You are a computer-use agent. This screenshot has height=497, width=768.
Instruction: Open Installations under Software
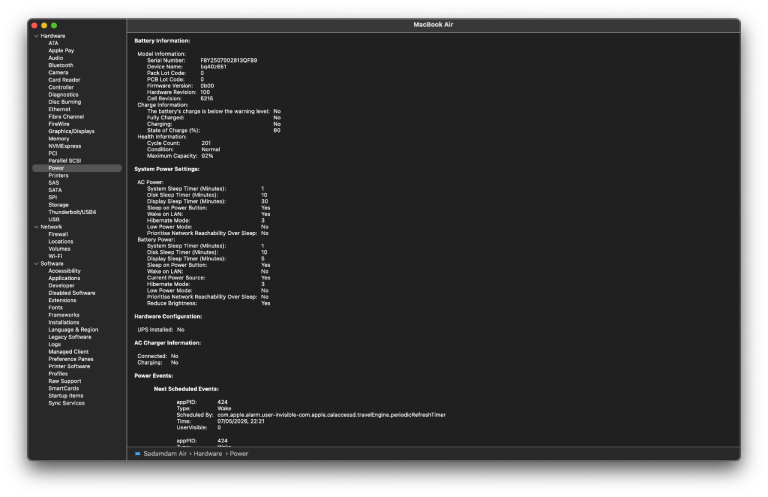click(x=64, y=322)
